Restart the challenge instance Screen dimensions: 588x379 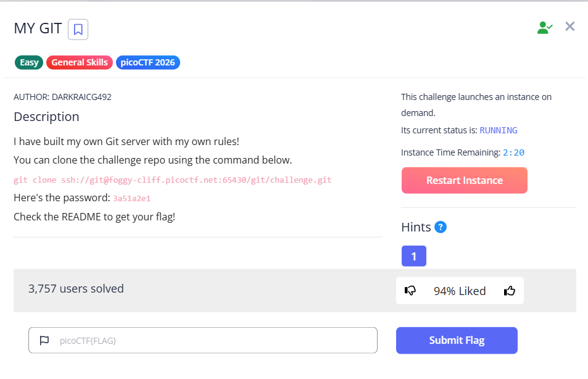[x=464, y=180]
